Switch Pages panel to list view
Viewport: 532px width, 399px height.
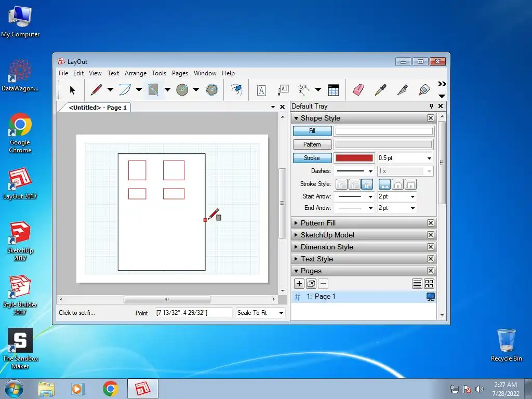pos(417,284)
